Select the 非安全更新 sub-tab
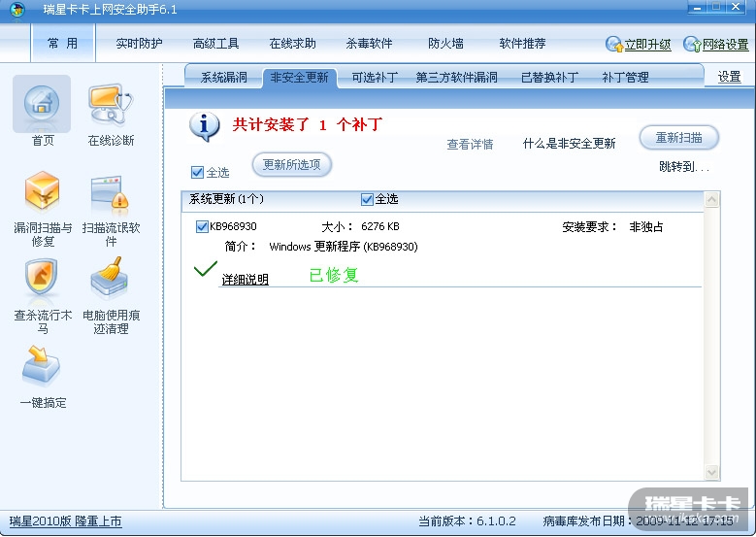The height and width of the screenshot is (537, 756). click(300, 77)
